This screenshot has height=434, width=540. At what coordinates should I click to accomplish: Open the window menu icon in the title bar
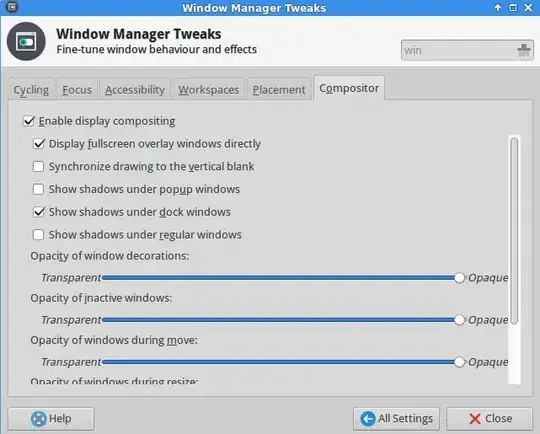[12, 7]
